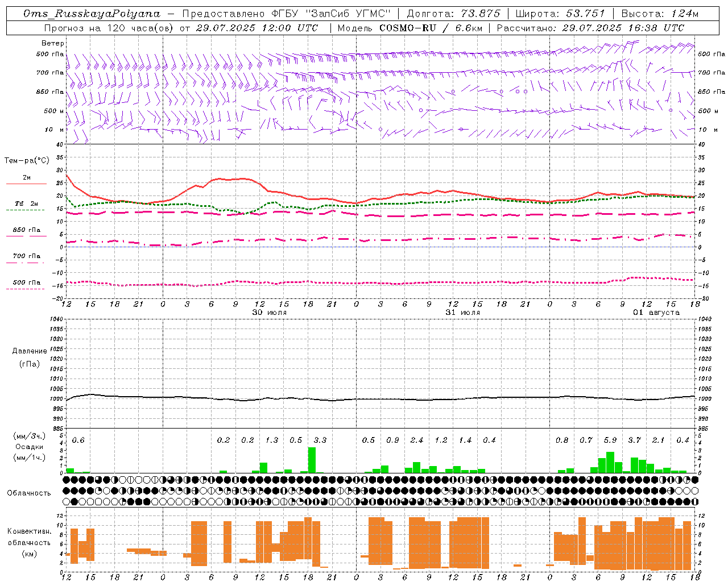The image size is (728, 582).
Task: Click the Облачность row label
Action: [x=29, y=493]
